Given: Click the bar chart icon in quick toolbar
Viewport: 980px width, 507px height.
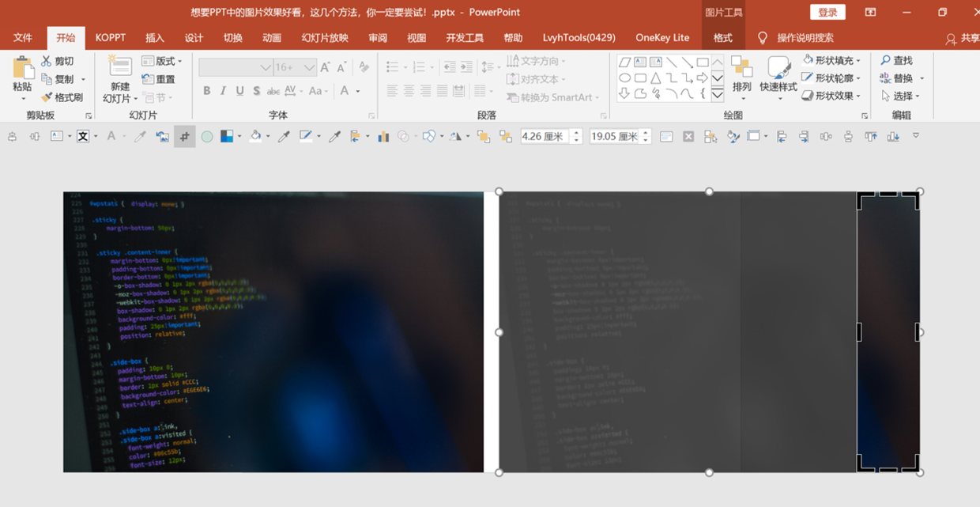Looking at the screenshot, I should click(x=383, y=137).
